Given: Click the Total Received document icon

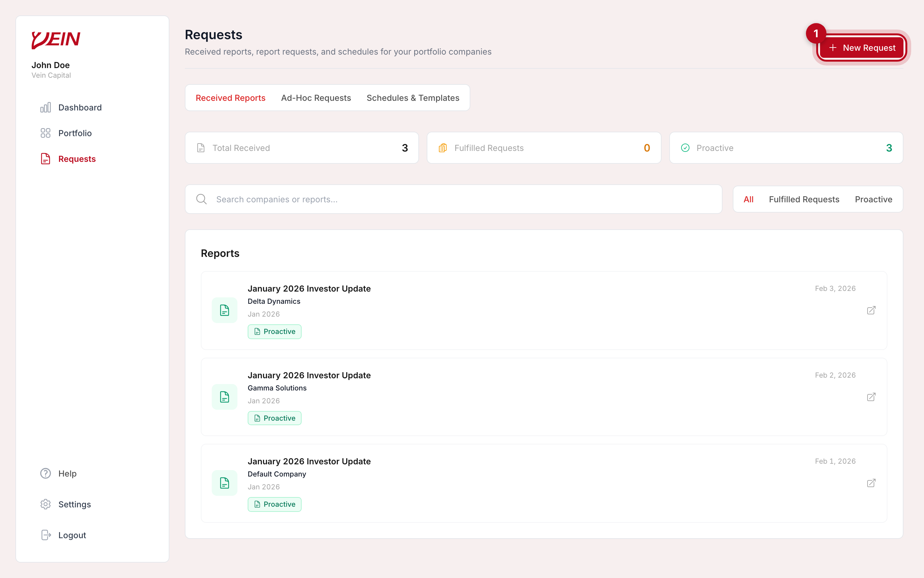Looking at the screenshot, I should coord(201,148).
